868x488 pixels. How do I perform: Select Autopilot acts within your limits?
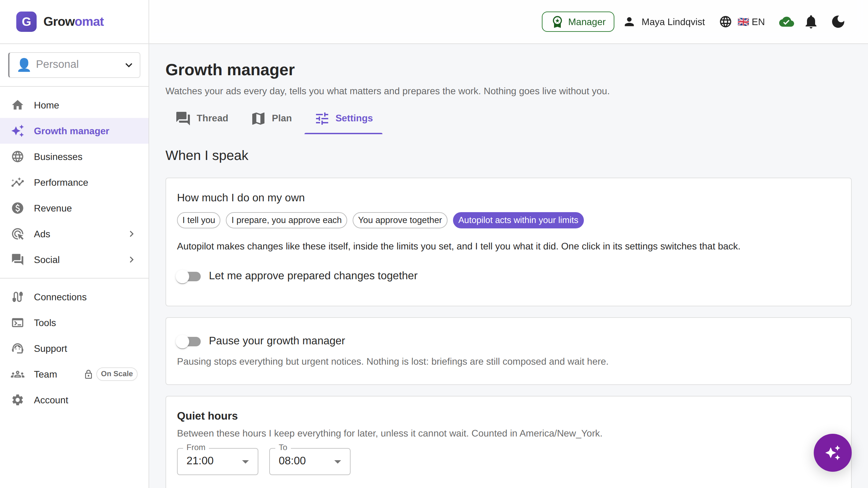point(518,220)
